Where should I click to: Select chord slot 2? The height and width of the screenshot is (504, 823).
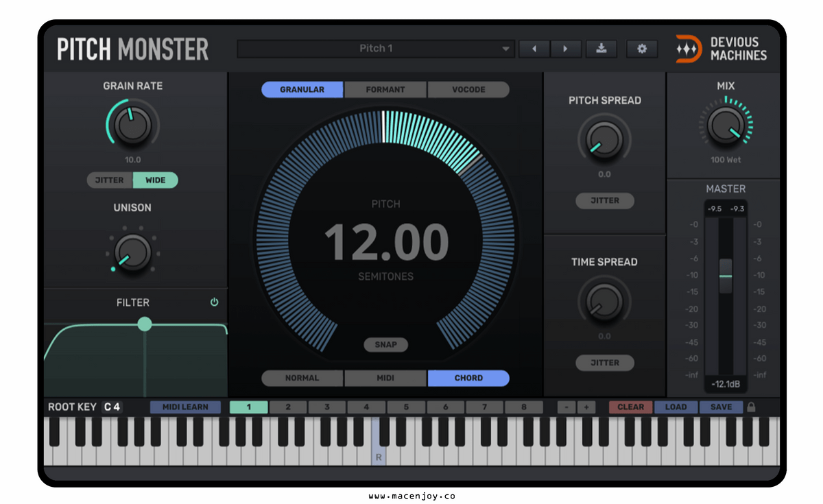(x=287, y=407)
